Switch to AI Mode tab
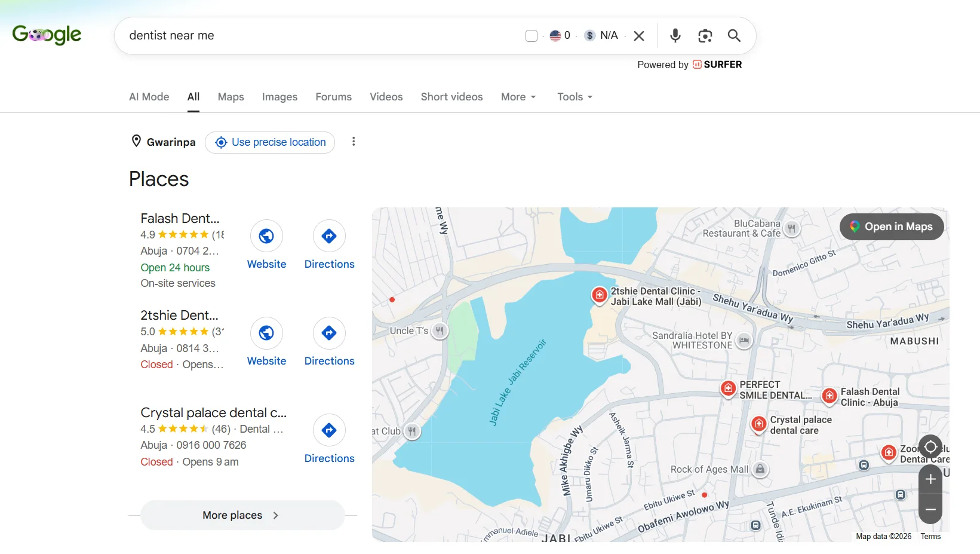Screen dimensions: 980x554 [149, 97]
